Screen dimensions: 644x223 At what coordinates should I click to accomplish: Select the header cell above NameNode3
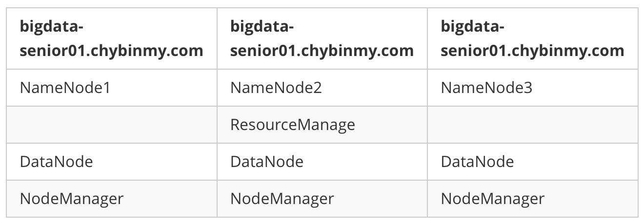point(532,38)
